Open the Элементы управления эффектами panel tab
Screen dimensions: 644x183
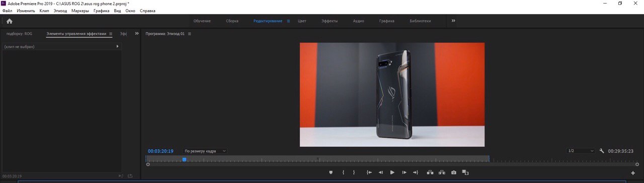(76, 34)
